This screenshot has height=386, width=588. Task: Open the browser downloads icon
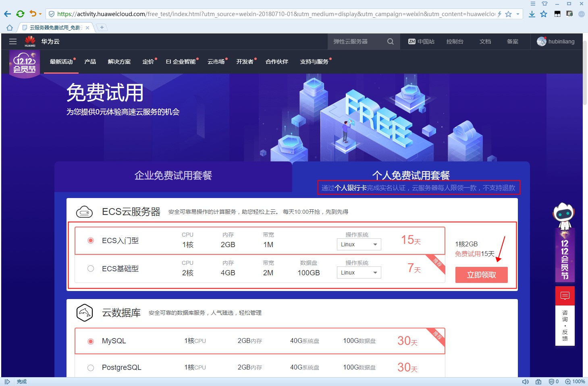(532, 14)
